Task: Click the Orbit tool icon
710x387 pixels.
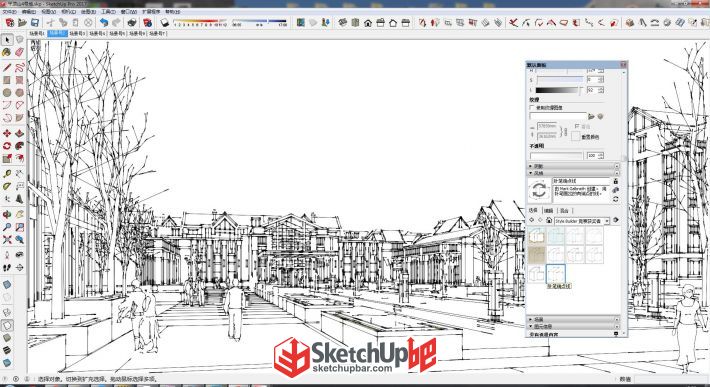Action: tap(7, 214)
